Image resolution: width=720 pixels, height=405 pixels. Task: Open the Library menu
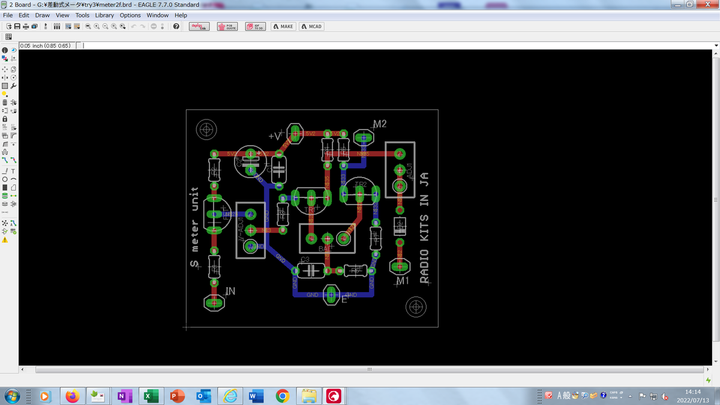104,16
